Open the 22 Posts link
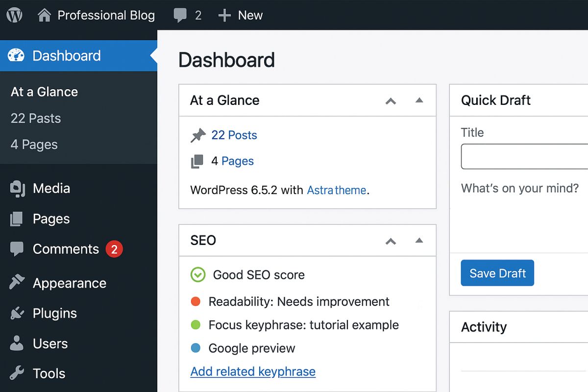This screenshot has height=392, width=588. point(234,135)
